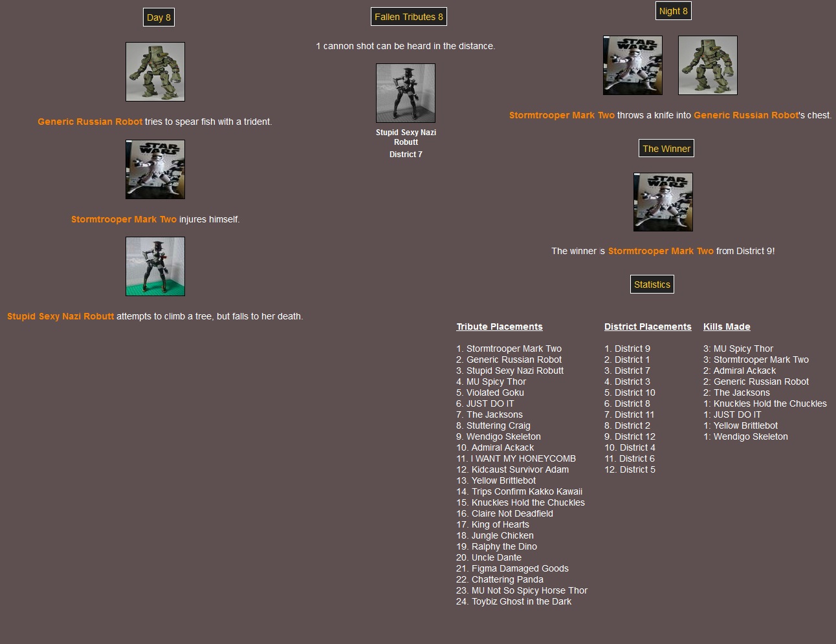Click '9. District 12' in District Placements
This screenshot has height=644, width=836.
[x=630, y=436]
